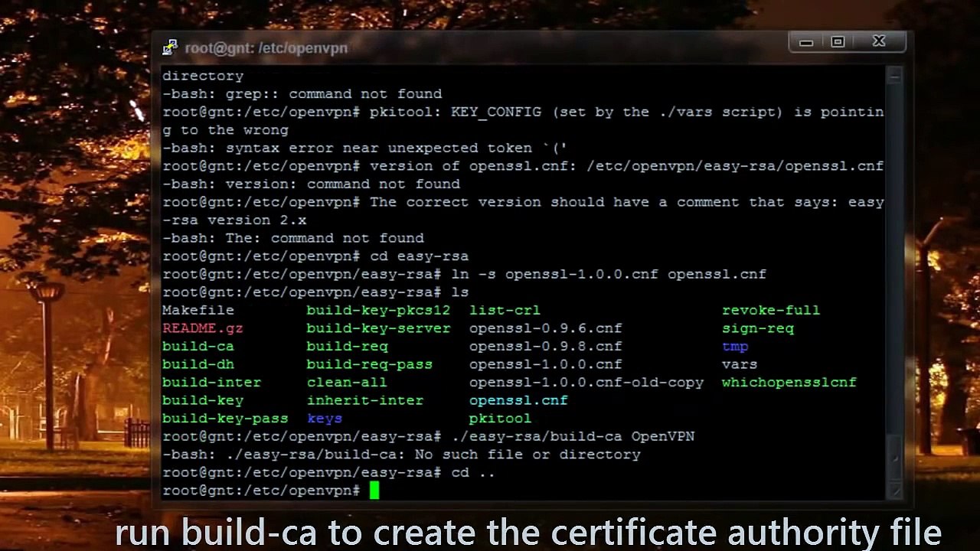Screen dimensions: 980x551
Task: Click 'openssl-1.0.0.cnf-old-copy' file name
Action: 586,383
